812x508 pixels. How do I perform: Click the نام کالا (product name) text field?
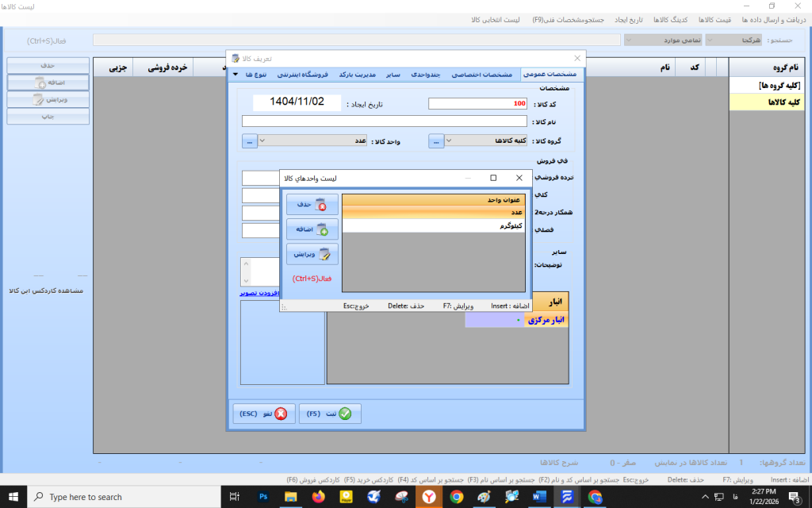(385, 121)
